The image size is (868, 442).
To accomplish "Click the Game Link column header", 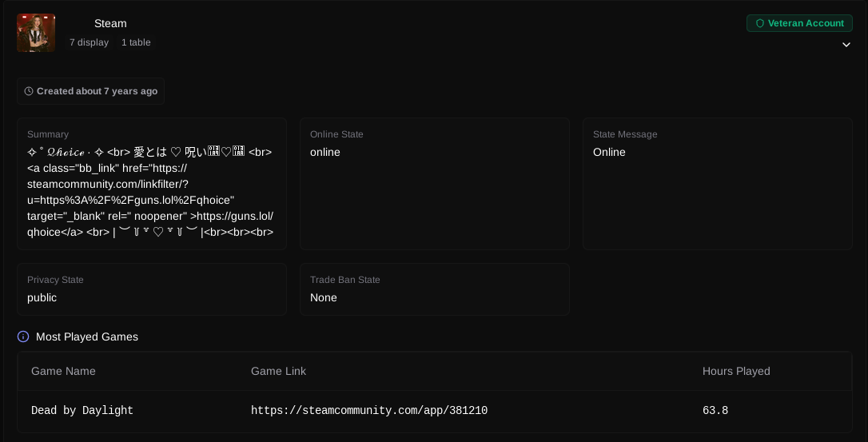I will coord(278,371).
